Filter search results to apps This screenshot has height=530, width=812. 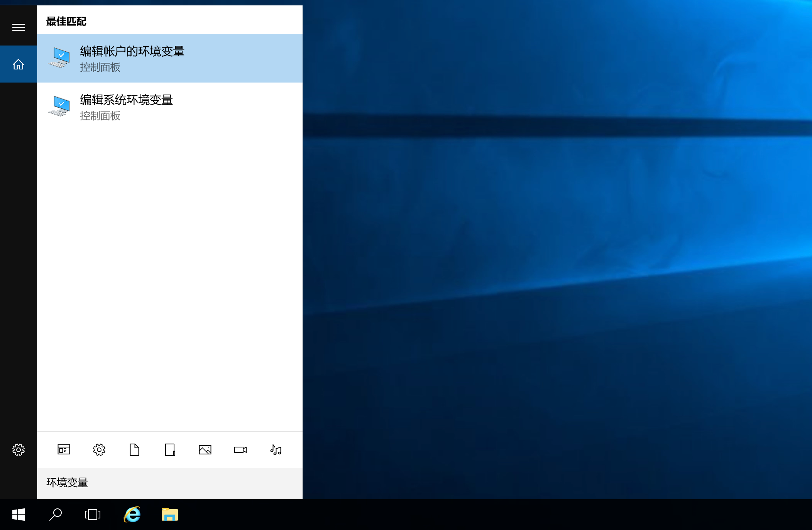pyautogui.click(x=169, y=450)
